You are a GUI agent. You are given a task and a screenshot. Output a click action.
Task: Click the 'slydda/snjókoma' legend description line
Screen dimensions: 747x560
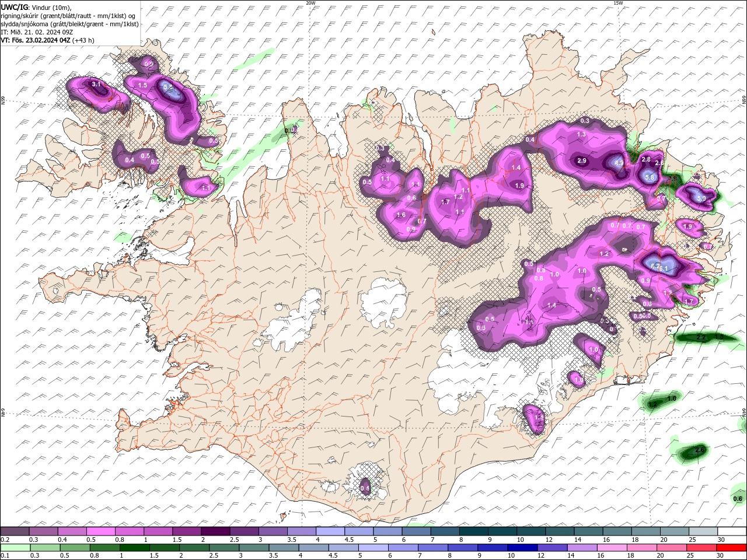(x=69, y=24)
